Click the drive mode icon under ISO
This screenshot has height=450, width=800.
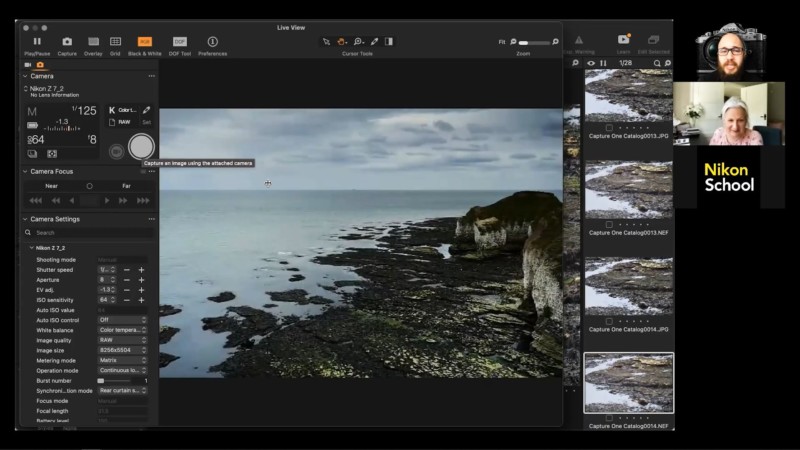(x=32, y=154)
